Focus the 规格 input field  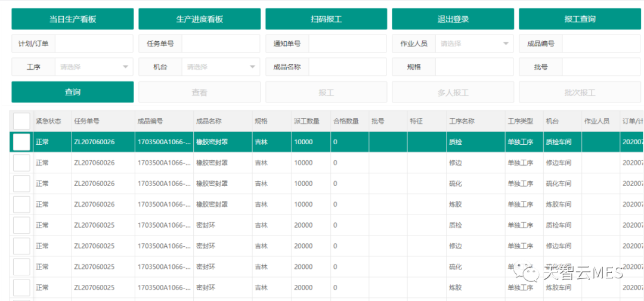point(475,67)
